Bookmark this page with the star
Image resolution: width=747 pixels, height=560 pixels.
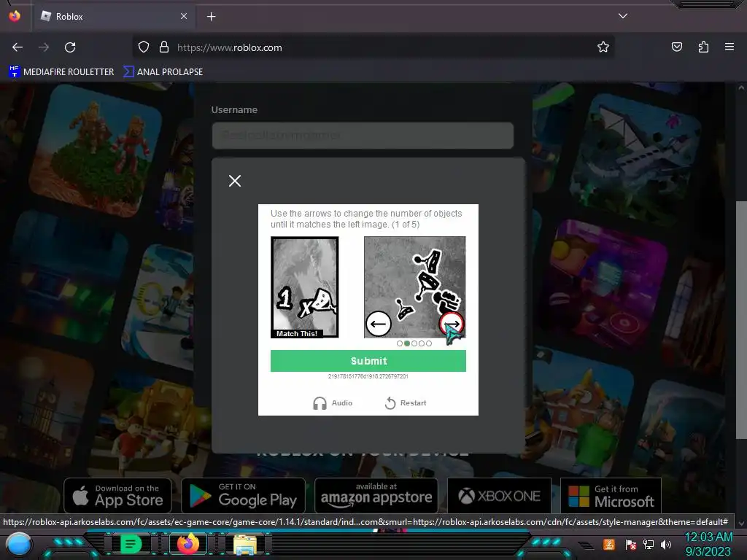click(603, 47)
